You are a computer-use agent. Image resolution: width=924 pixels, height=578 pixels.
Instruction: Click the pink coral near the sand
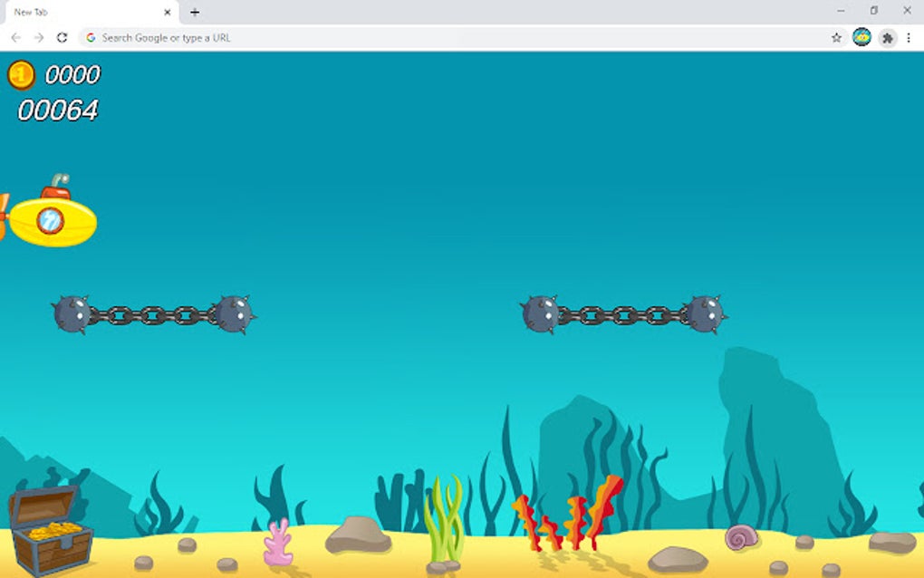click(x=279, y=539)
